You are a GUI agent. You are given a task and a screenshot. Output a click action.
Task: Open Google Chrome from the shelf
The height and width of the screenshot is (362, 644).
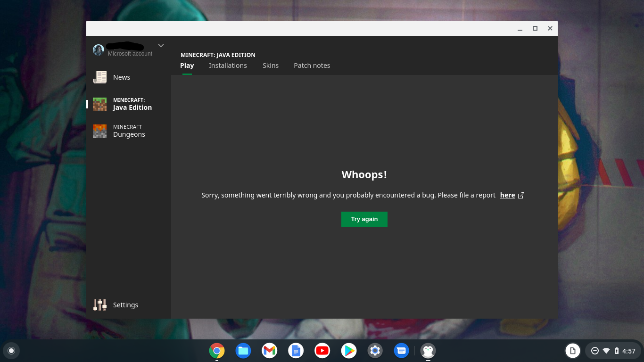pyautogui.click(x=217, y=351)
